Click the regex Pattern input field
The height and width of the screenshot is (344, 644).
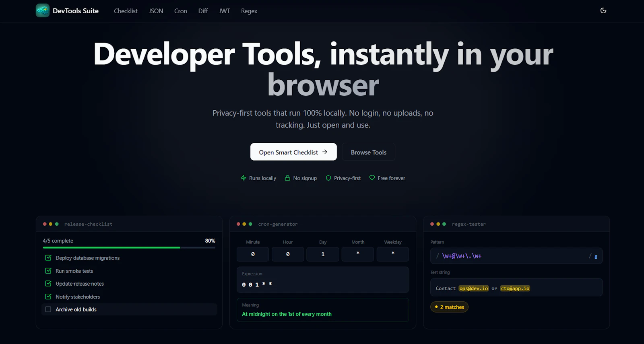pos(516,256)
